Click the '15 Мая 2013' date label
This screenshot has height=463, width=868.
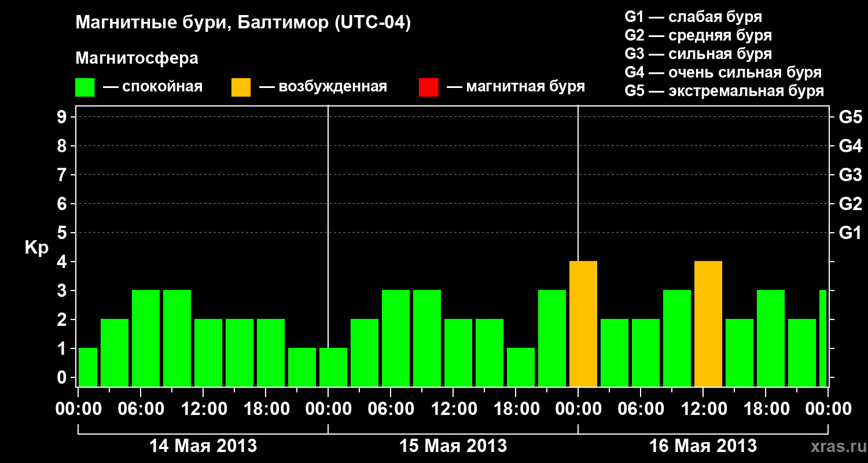(x=453, y=446)
